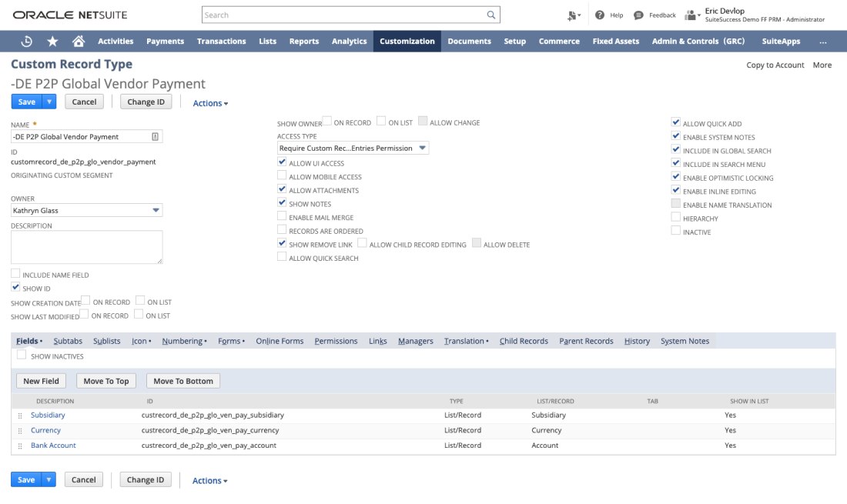Open the Recent Records clock icon
The width and height of the screenshot is (847, 504).
pos(26,42)
